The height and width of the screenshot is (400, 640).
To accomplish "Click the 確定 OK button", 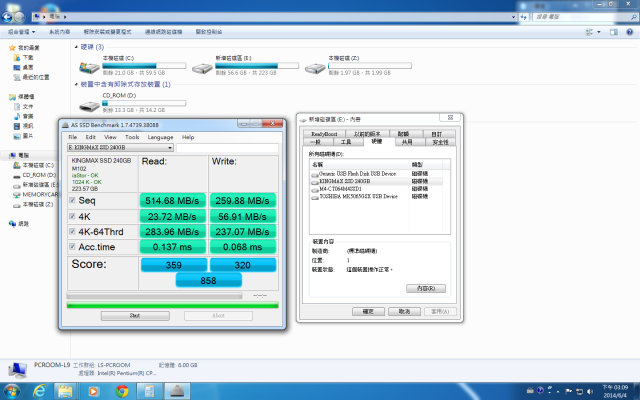I will click(x=368, y=311).
